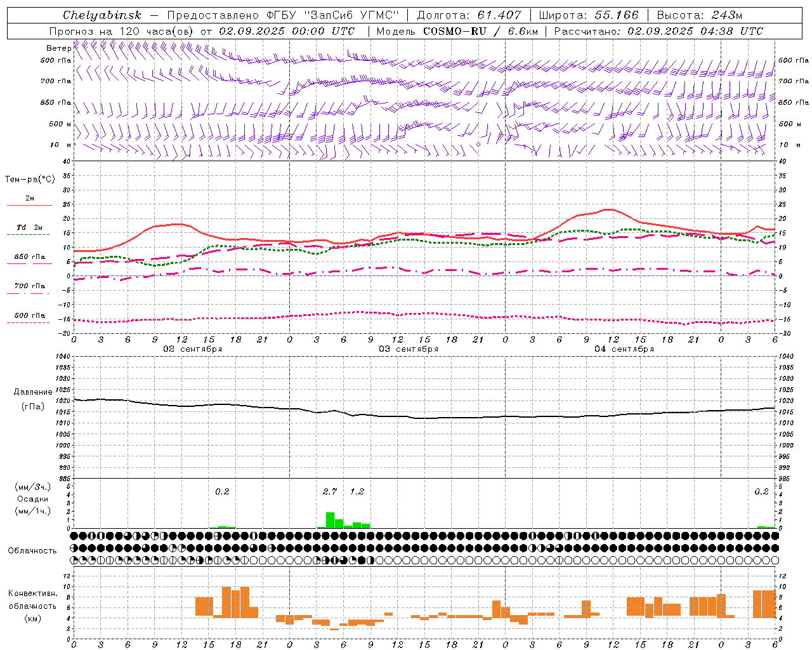The width and height of the screenshot is (812, 650).
Task: Select the Давление pressure panel label
Action: [x=33, y=392]
